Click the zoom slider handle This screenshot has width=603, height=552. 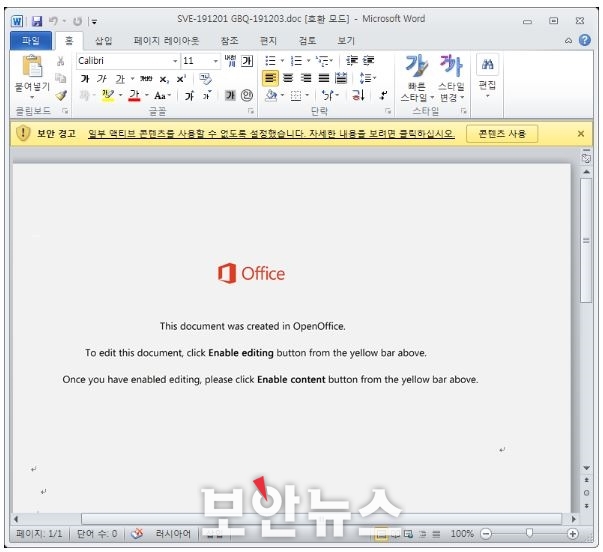[530, 533]
